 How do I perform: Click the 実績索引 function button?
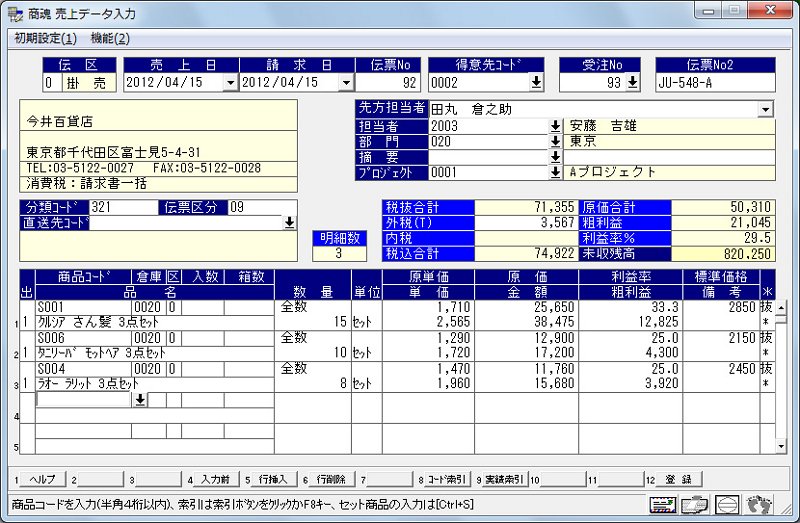click(504, 479)
